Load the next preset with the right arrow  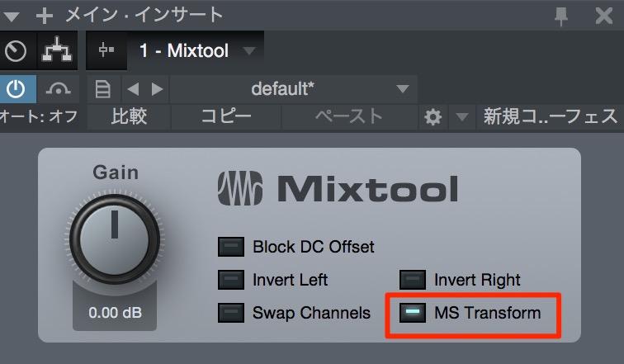[x=158, y=89]
